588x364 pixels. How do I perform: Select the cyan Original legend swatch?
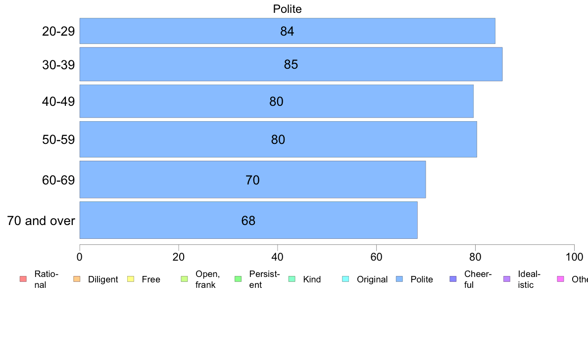coord(346,279)
